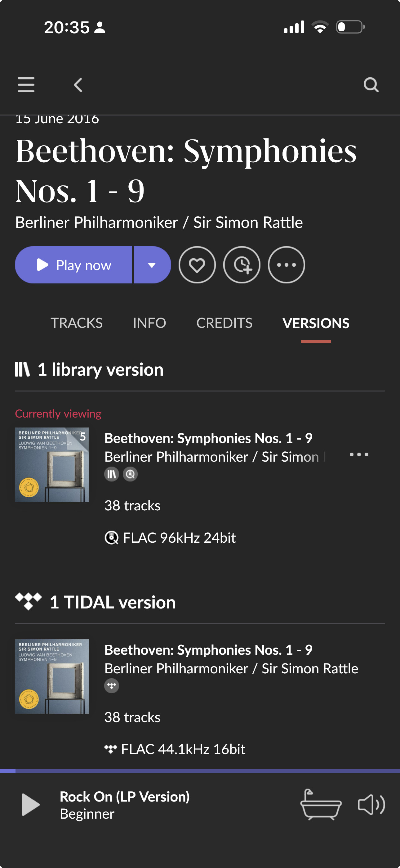Select TIDAL version Beethoven Symphonies title
400x868 pixels.
pos(208,650)
